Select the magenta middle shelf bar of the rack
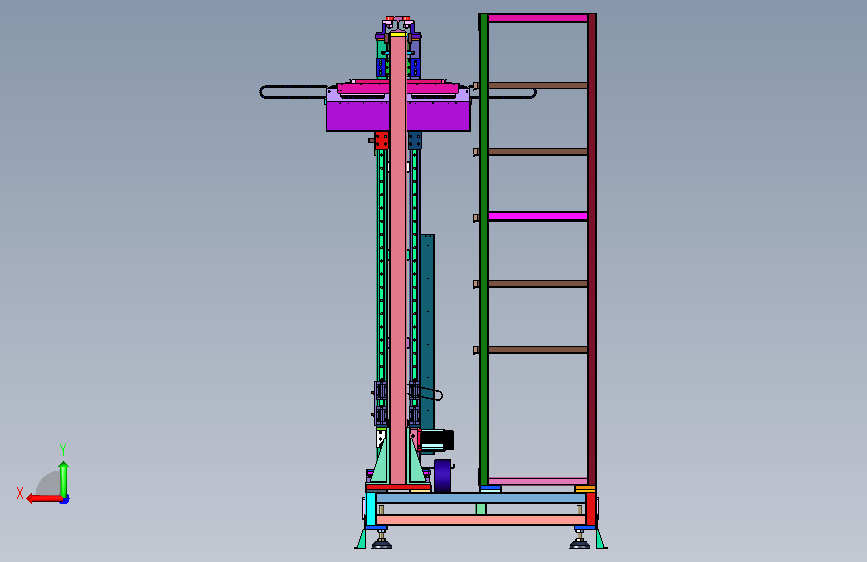 pyautogui.click(x=537, y=216)
